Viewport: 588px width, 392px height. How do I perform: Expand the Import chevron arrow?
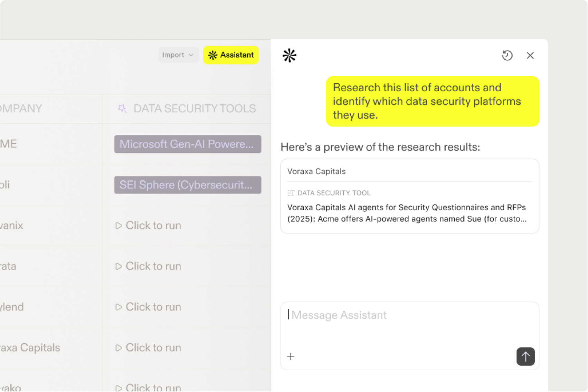[x=191, y=55]
